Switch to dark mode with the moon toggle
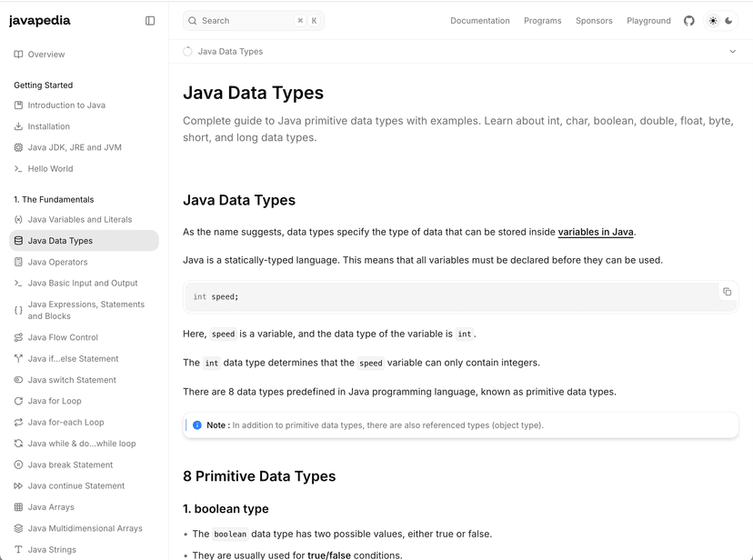The height and width of the screenshot is (560, 753). pos(728,20)
